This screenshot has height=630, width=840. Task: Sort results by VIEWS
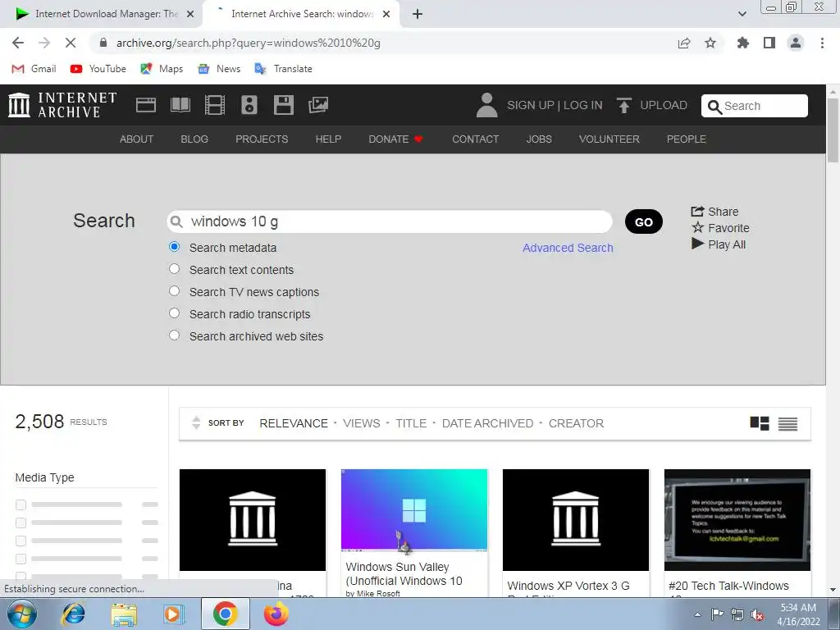coord(362,423)
